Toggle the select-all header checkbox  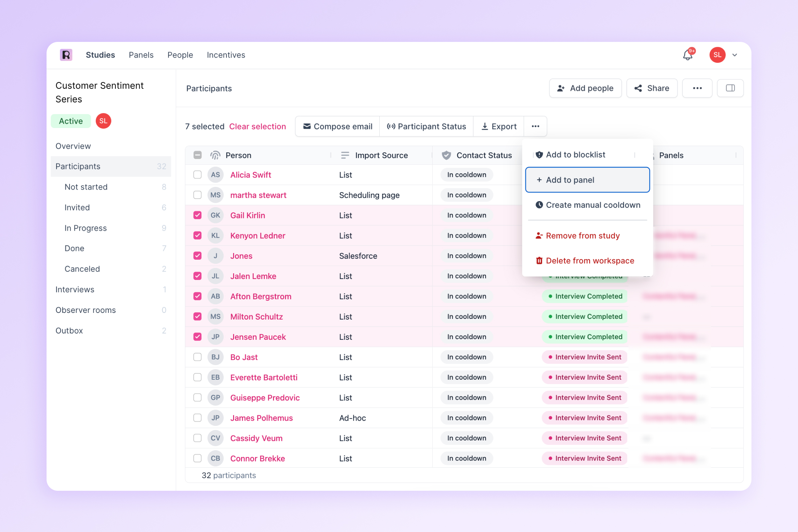pyautogui.click(x=198, y=155)
